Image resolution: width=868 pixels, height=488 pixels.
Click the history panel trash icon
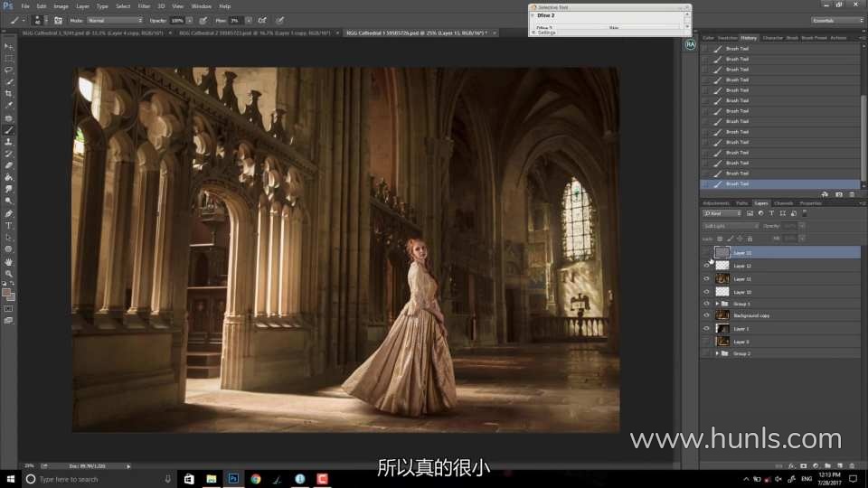[x=853, y=194]
